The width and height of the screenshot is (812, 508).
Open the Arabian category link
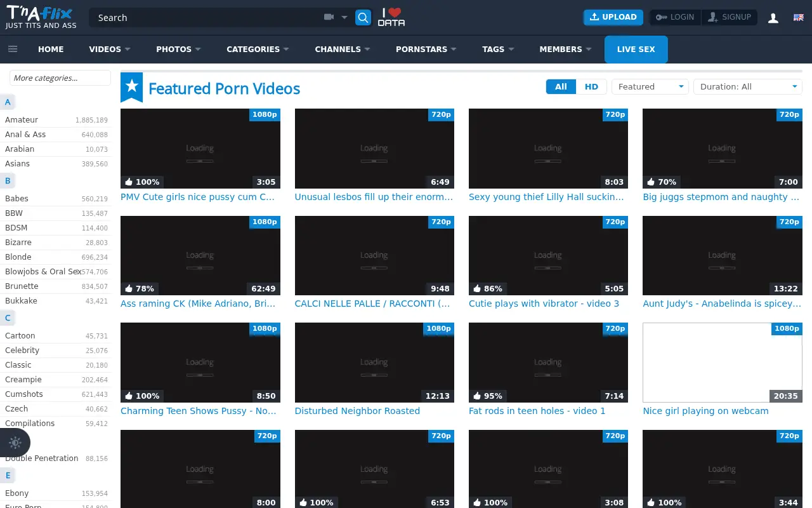(x=20, y=149)
